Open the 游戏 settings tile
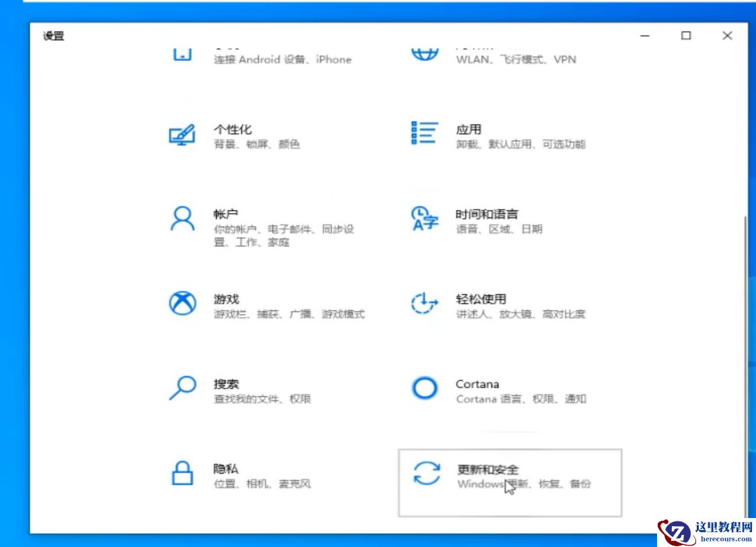756x547 pixels. point(269,305)
